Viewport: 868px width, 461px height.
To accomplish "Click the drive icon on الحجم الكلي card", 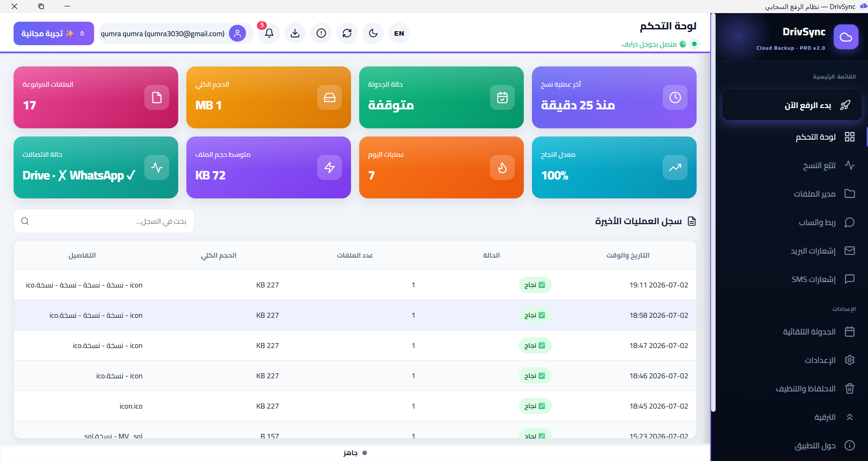I will (x=329, y=97).
